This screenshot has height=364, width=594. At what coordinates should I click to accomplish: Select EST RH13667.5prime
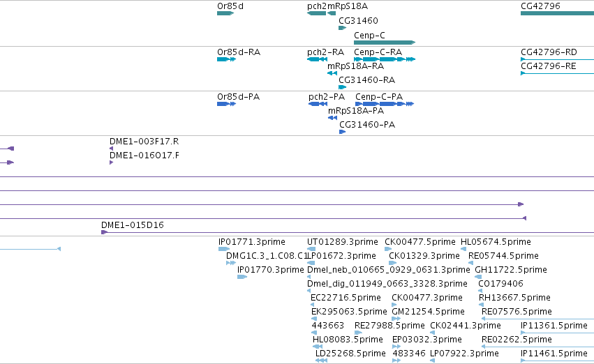tap(481, 305)
